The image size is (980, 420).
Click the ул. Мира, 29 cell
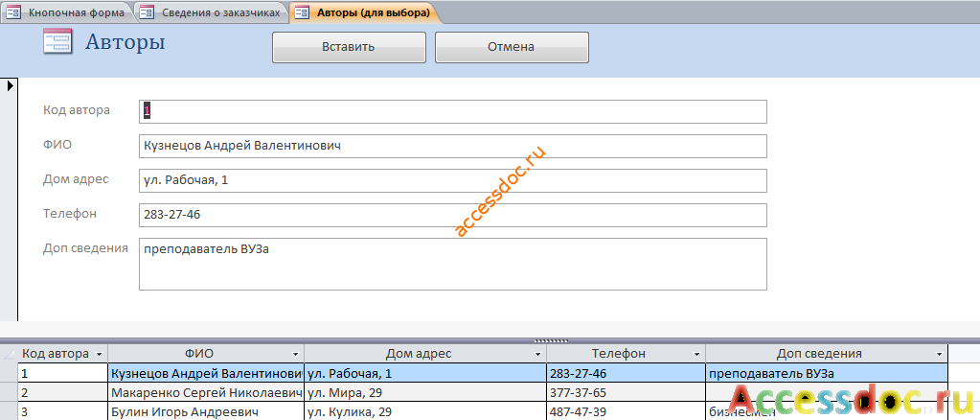click(425, 393)
